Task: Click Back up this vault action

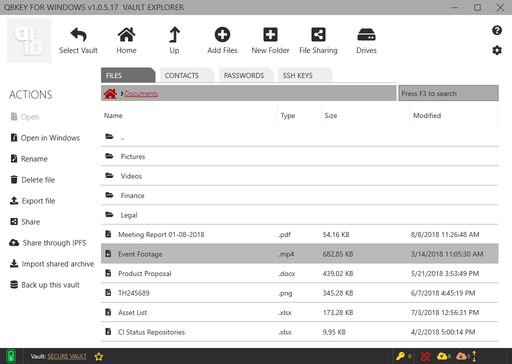Action: point(45,285)
